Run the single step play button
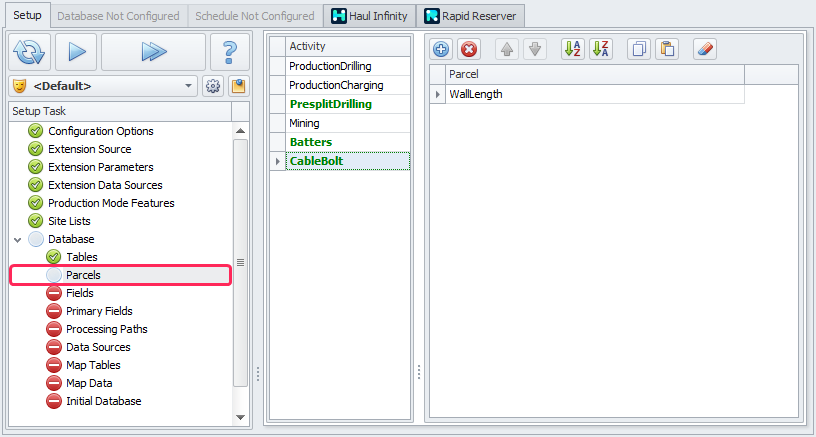 (76, 52)
